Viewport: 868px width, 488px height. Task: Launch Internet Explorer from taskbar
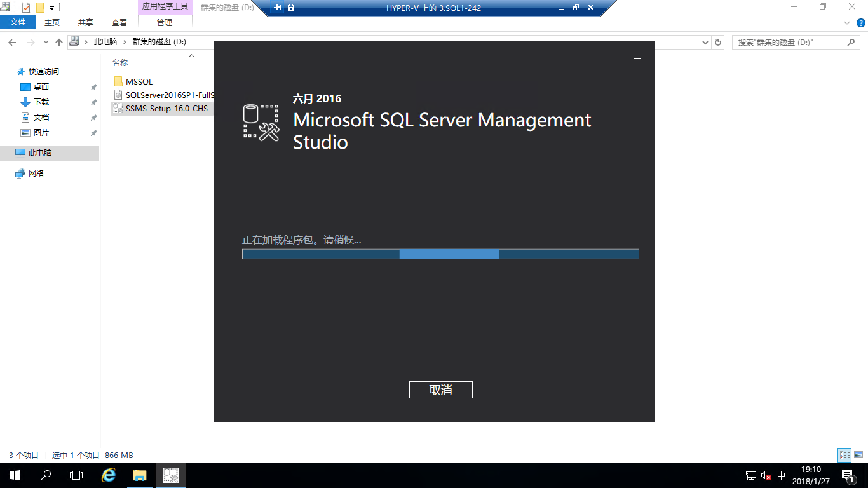click(x=109, y=475)
